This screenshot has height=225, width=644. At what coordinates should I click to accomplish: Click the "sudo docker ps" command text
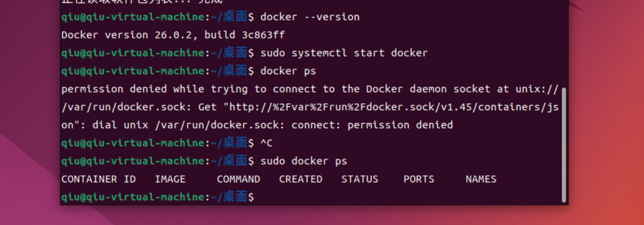point(304,161)
